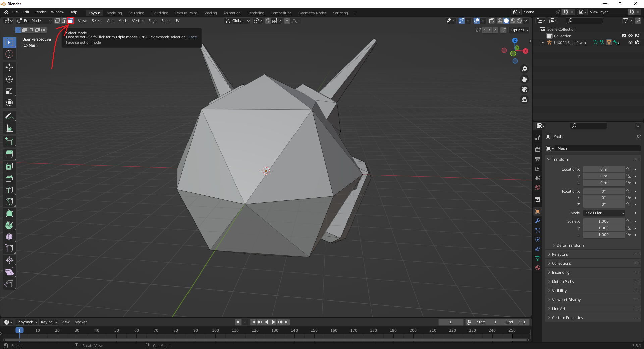The image size is (644, 349).
Task: Expand the Viewport Display panel
Action: pos(566,300)
